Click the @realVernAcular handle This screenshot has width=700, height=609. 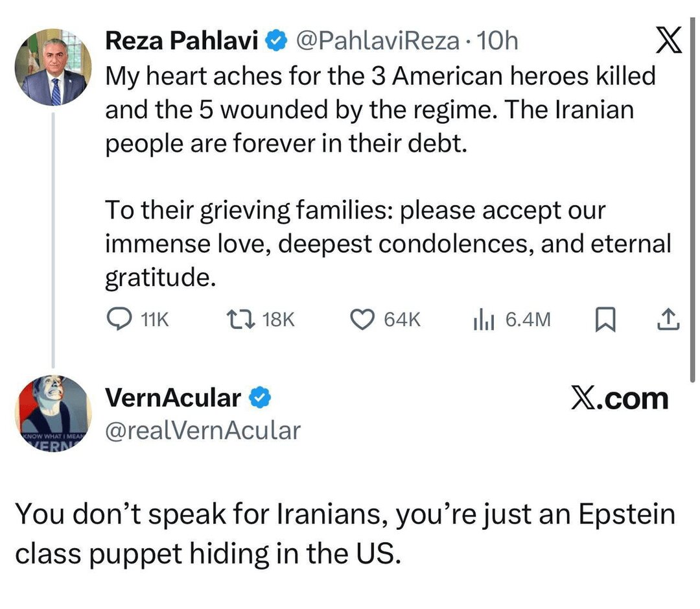203,430
